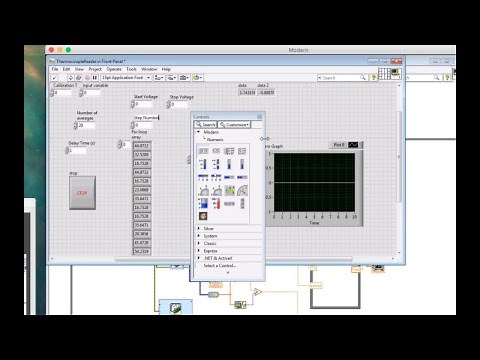Expand the System palette category
Image resolution: width=480 pixels, height=360 pixels.
(x=199, y=236)
